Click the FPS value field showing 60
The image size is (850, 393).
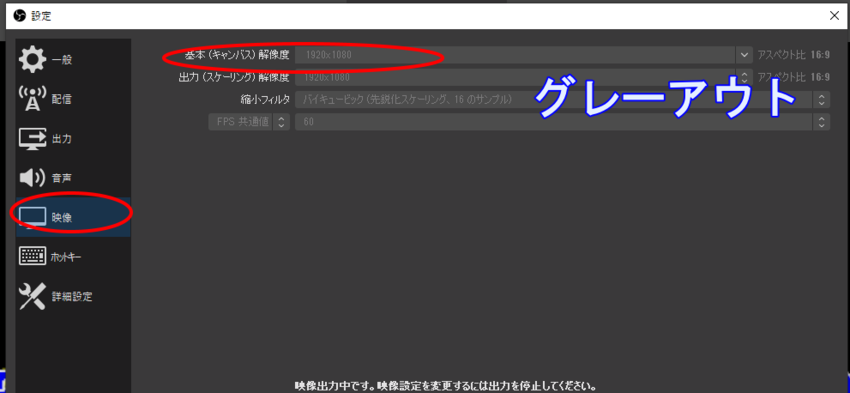tap(554, 121)
